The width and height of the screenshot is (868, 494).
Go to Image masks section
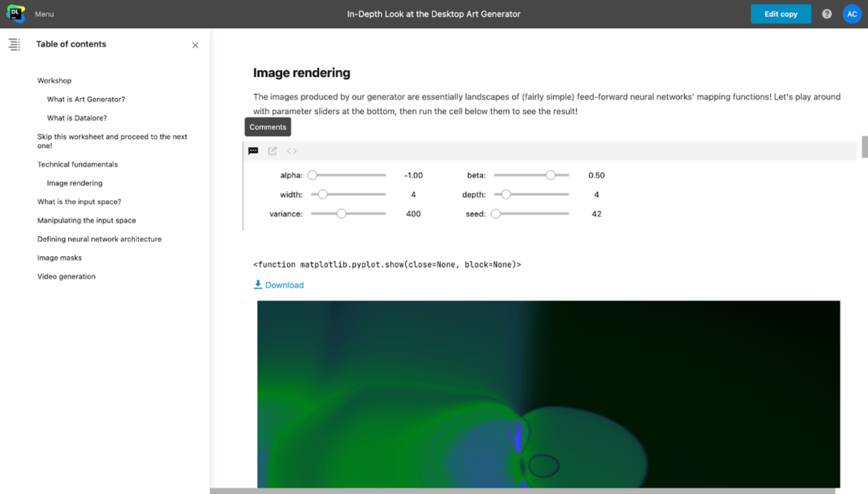pyautogui.click(x=59, y=258)
